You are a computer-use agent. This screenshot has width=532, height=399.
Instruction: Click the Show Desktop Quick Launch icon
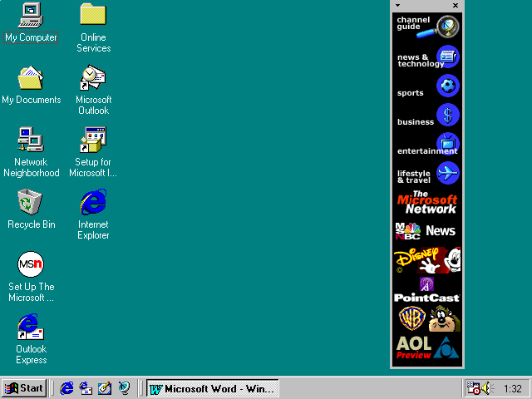(105, 388)
